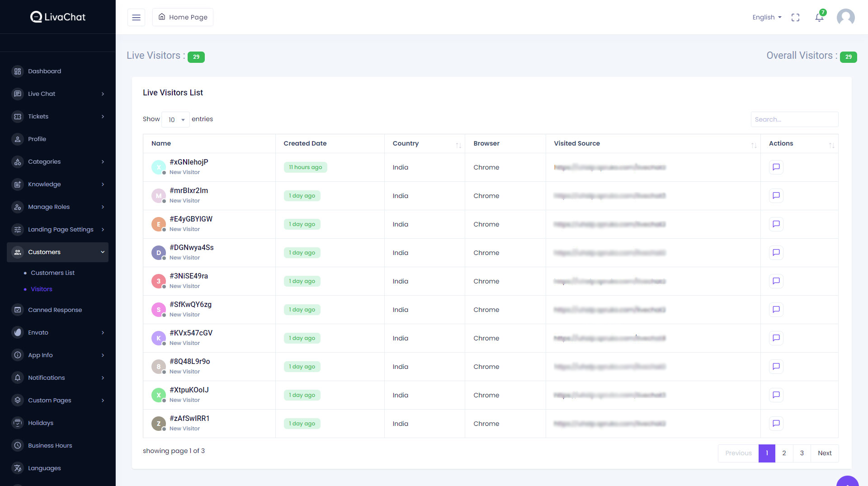The image size is (868, 486).
Task: Click the chat icon for #3NiSE49ra
Action: 776,281
